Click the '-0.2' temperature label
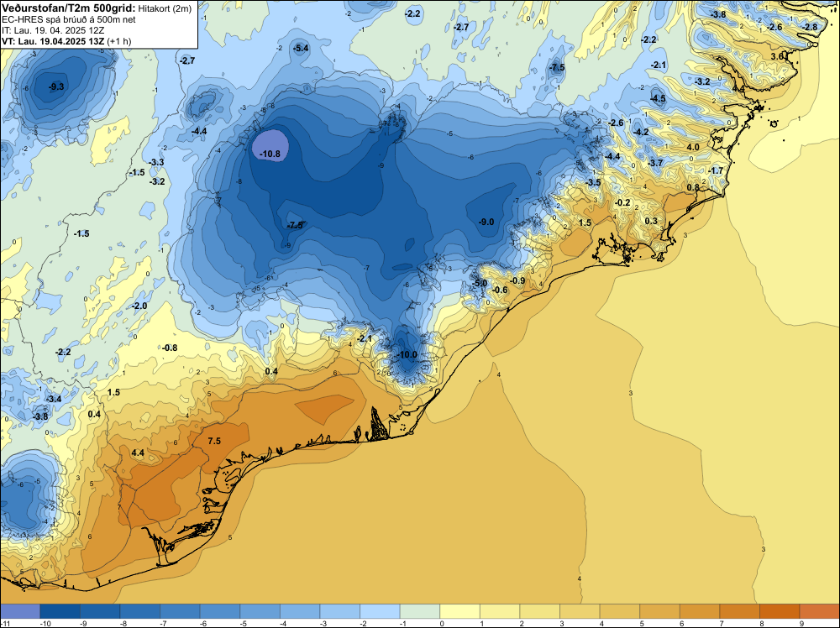 pyautogui.click(x=622, y=203)
